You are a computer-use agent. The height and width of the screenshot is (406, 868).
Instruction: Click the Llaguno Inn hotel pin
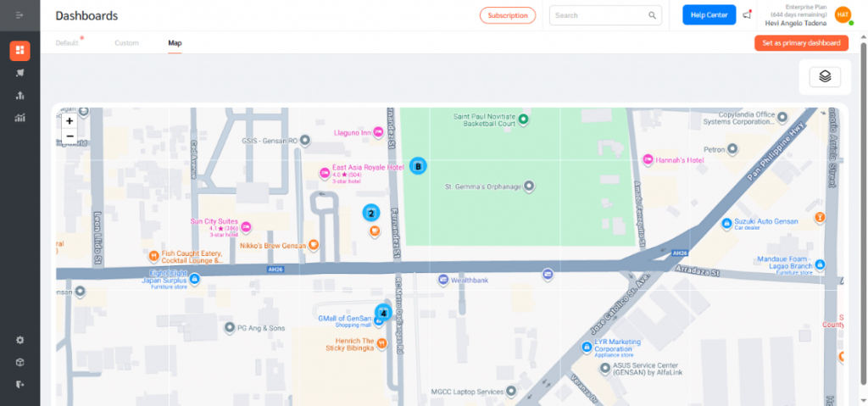(x=378, y=132)
